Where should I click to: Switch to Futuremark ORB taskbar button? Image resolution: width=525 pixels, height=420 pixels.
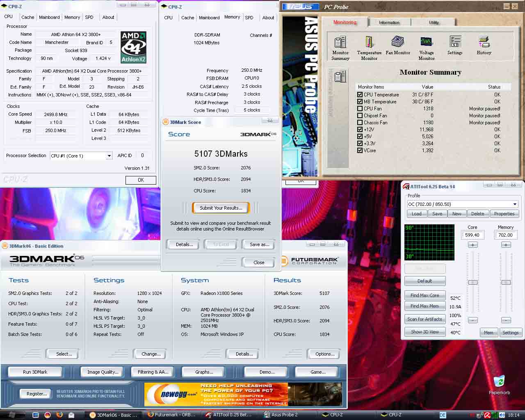click(x=172, y=415)
